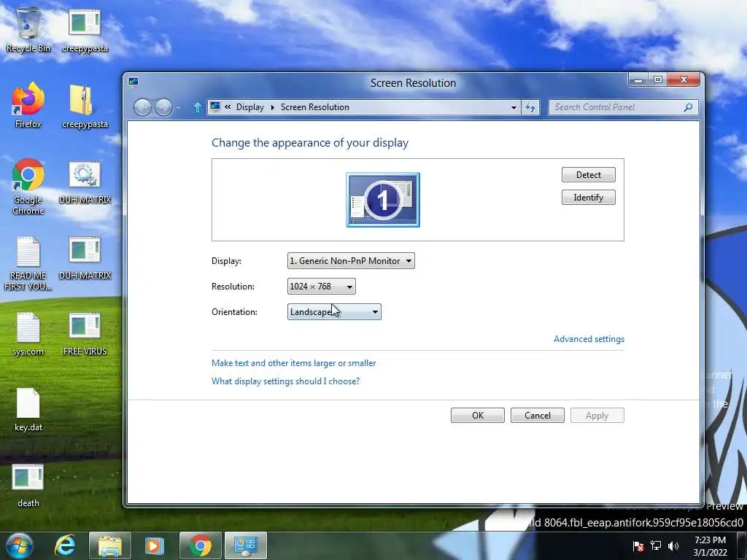Open recent pages dropdown beside nav arrows
Screen dimensions: 747x560
pos(178,108)
